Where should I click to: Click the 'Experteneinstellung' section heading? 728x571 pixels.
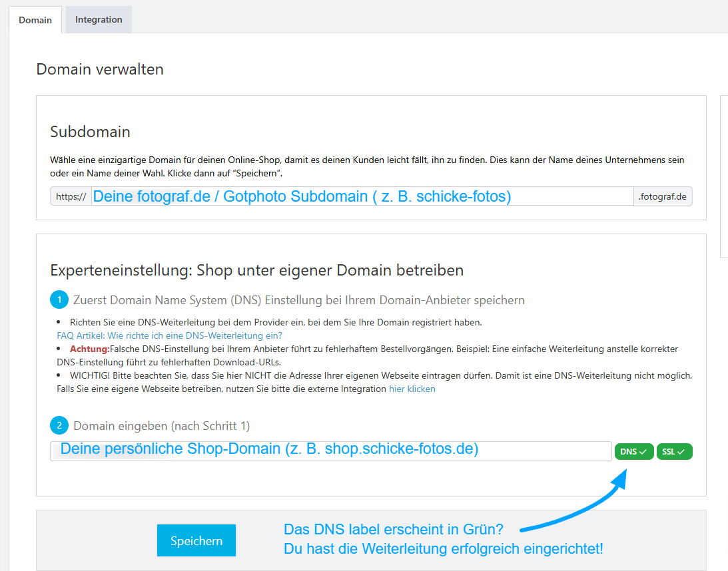pyautogui.click(x=256, y=270)
